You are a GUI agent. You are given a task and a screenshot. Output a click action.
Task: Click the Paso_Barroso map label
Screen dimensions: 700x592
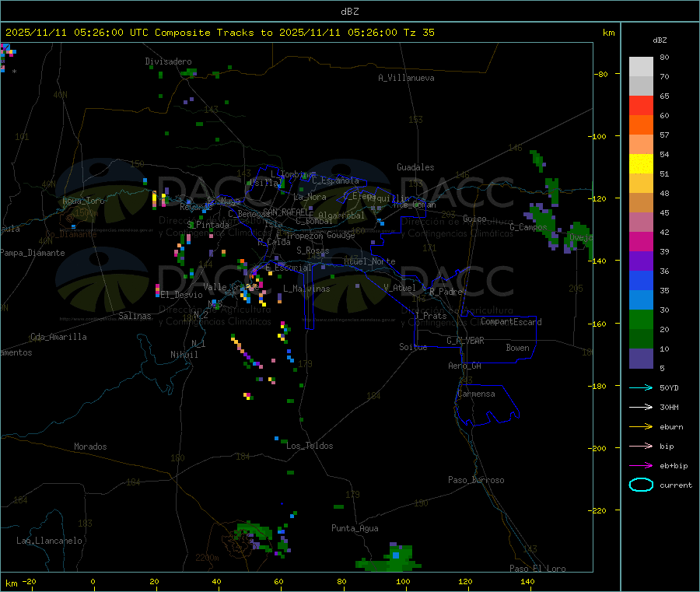click(476, 480)
